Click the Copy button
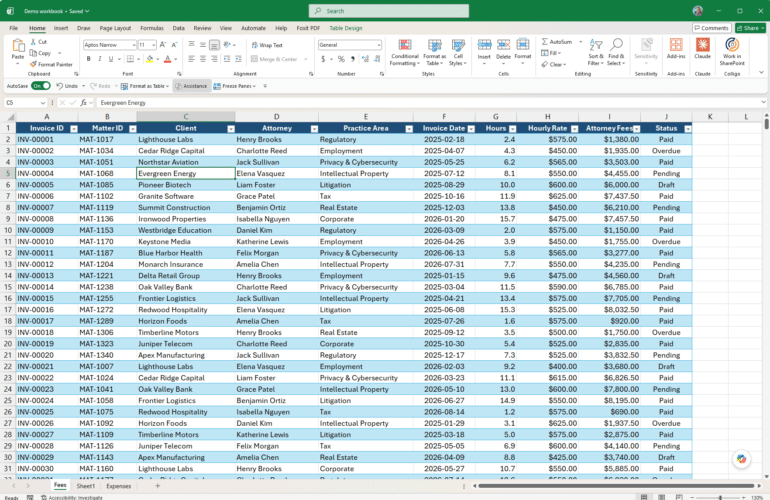Viewport: 770px width, 500px height. [41, 53]
